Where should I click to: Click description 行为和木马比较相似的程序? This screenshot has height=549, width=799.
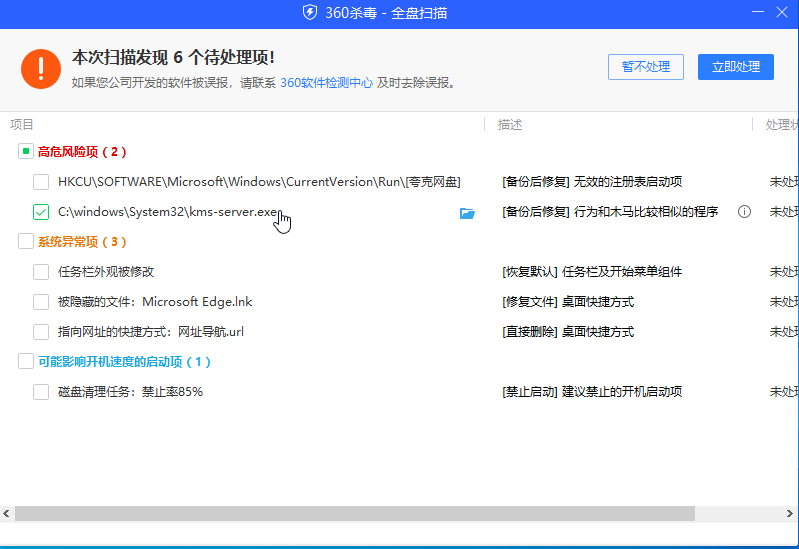pyautogui.click(x=646, y=212)
